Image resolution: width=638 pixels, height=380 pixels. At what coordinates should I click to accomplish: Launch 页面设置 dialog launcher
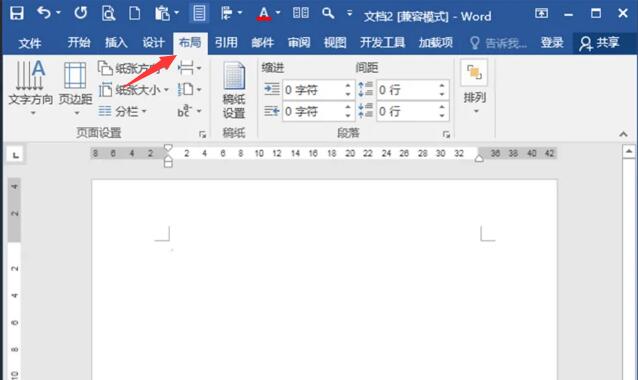202,134
